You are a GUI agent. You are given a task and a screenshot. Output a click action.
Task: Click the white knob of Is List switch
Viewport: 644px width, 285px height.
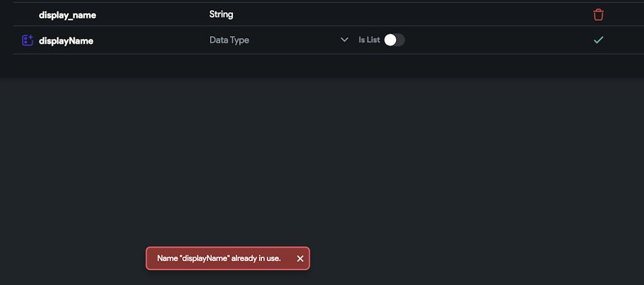tap(390, 40)
